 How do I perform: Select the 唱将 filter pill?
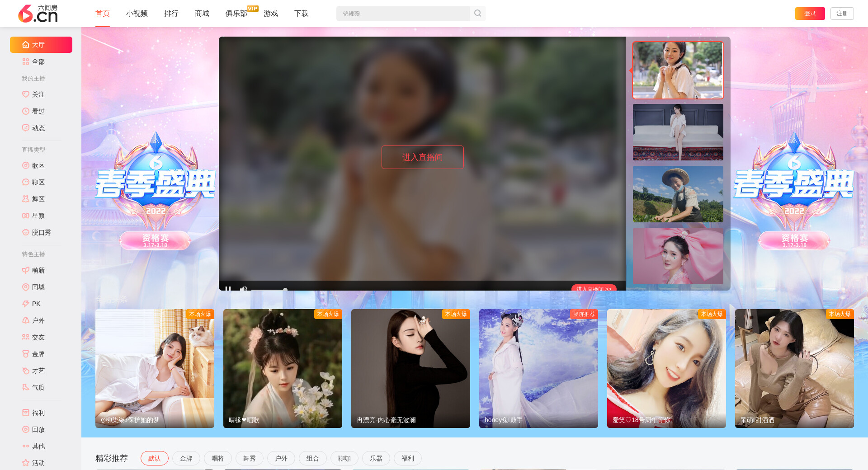click(x=217, y=458)
